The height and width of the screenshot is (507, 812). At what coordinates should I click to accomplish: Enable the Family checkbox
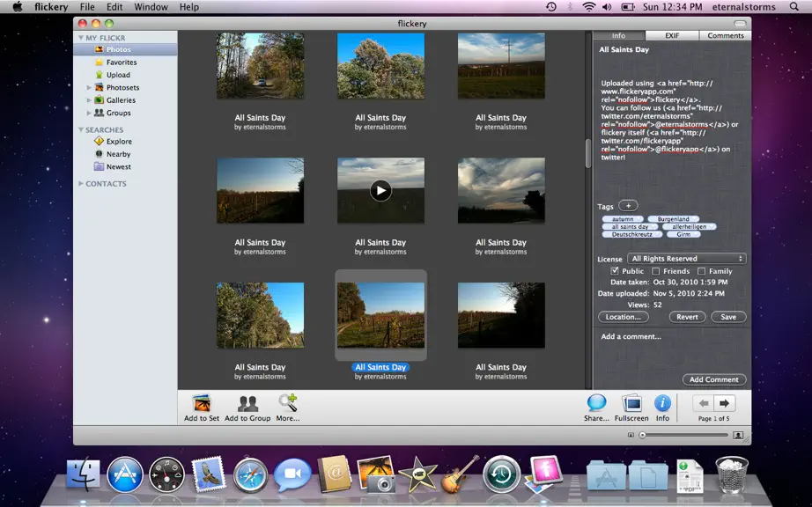(x=701, y=271)
